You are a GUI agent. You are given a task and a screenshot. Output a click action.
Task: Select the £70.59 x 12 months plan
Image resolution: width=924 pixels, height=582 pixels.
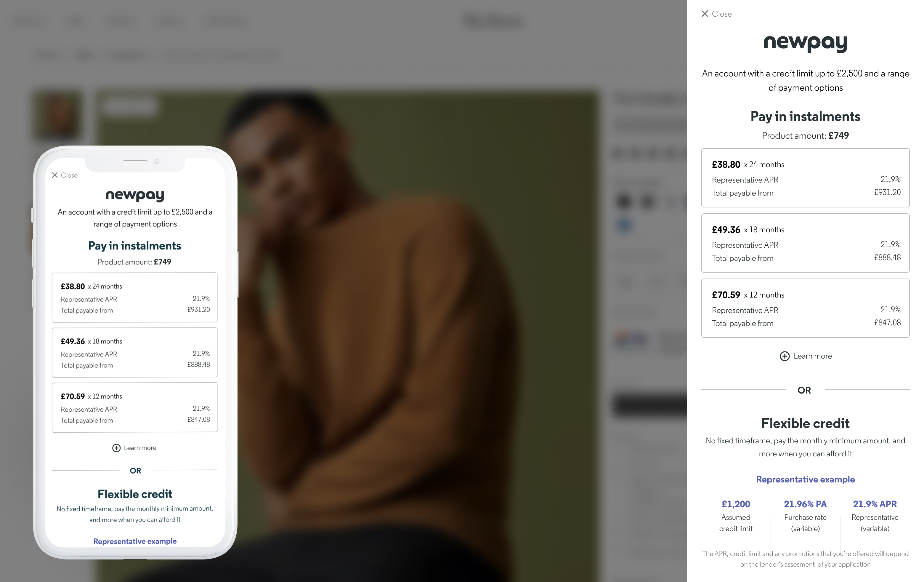click(805, 308)
